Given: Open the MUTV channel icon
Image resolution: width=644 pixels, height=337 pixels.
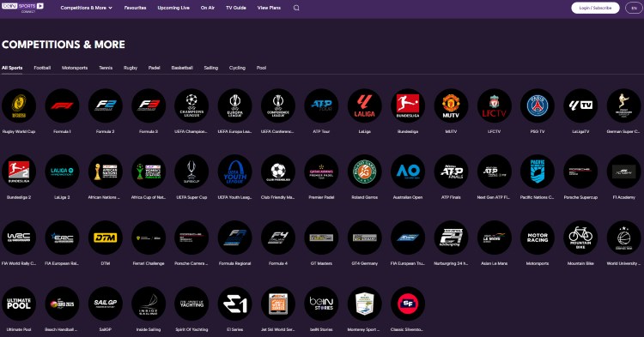Looking at the screenshot, I should pos(451,105).
